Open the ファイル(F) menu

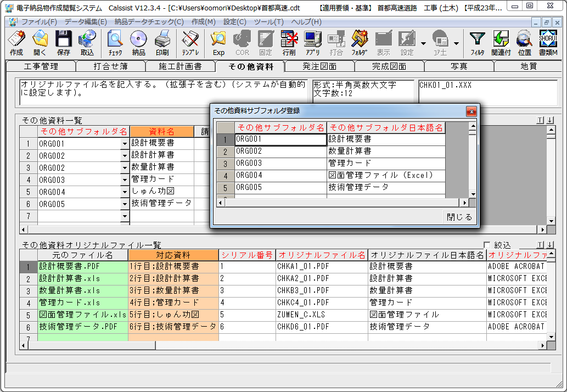40,22
